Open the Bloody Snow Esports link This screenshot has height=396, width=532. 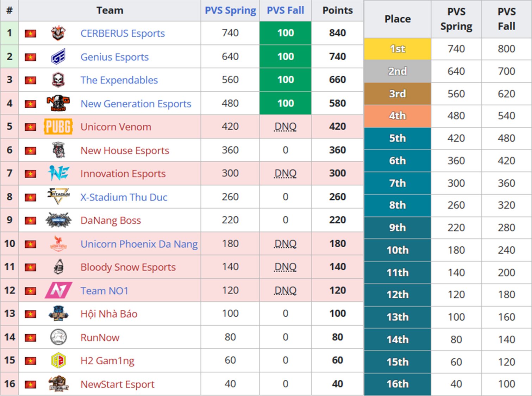[128, 267]
